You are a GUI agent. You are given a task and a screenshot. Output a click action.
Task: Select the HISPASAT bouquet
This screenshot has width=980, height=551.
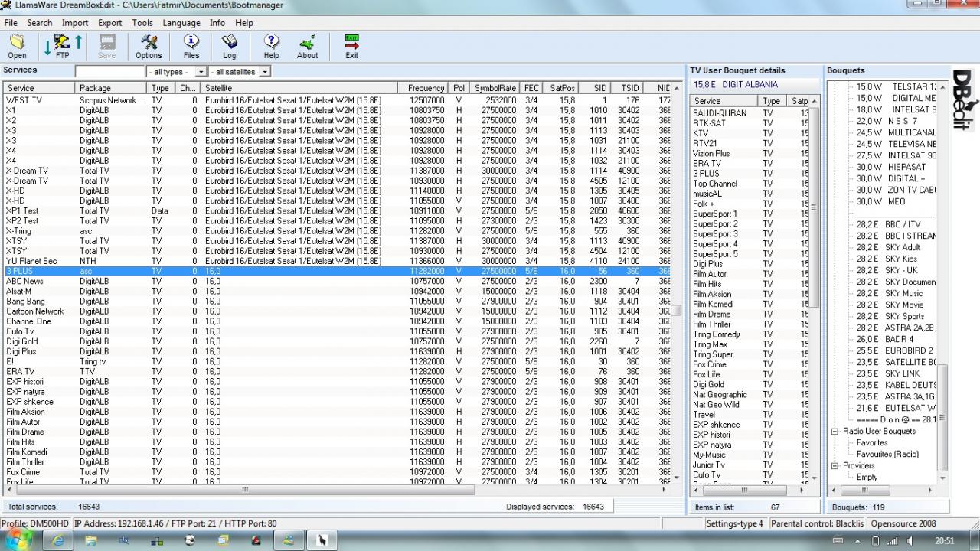[890, 167]
